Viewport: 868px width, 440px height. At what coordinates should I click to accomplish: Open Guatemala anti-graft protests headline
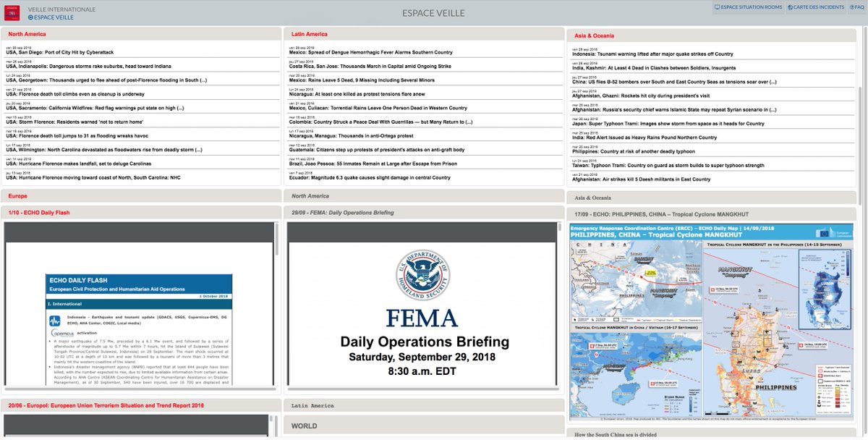[x=377, y=150]
